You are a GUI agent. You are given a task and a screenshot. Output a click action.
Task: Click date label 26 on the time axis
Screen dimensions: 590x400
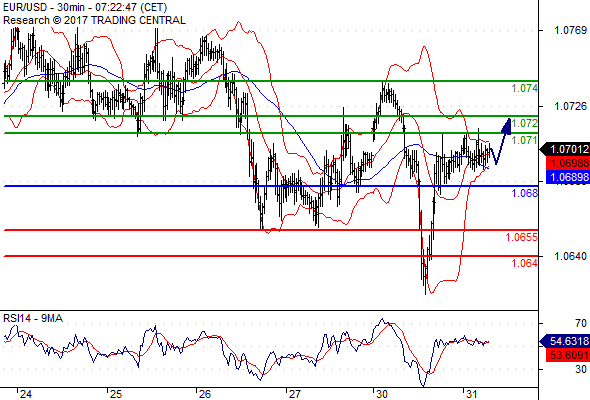[205, 394]
